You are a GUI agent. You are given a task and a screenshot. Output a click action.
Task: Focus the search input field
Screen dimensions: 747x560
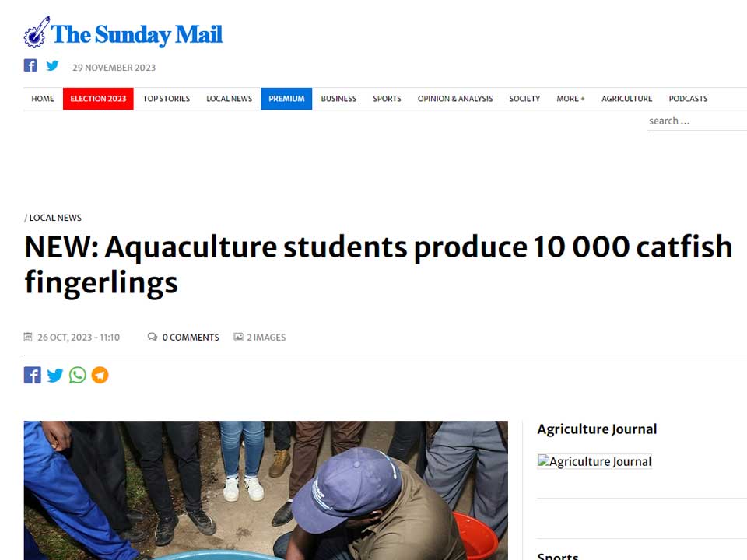pyautogui.click(x=696, y=121)
